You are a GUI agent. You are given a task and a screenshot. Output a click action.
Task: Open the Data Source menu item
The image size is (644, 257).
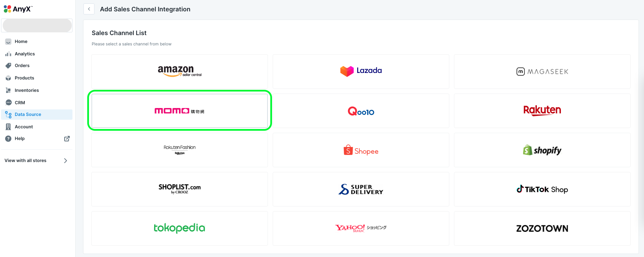(28, 115)
